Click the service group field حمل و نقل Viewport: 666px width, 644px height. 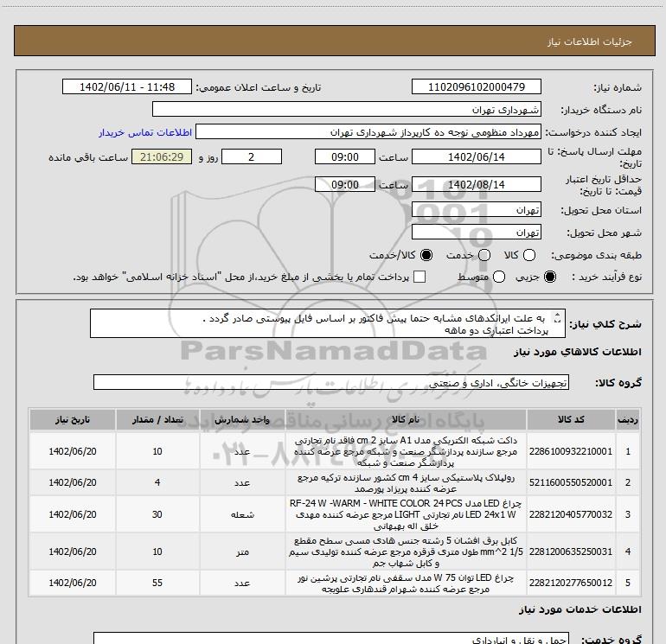[331, 639]
